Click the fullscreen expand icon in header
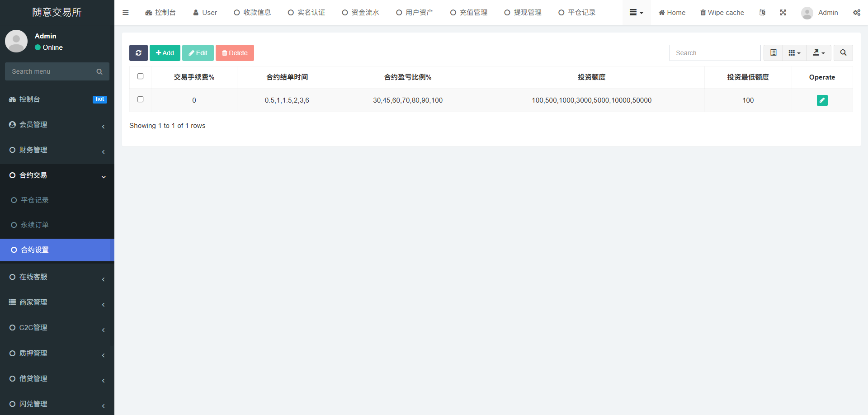 tap(783, 13)
